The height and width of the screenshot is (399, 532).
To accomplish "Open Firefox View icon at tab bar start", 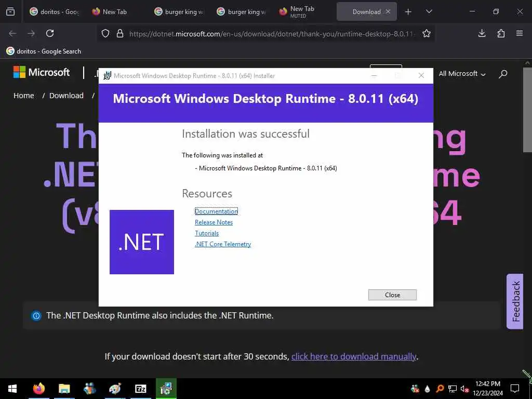I will (x=10, y=11).
